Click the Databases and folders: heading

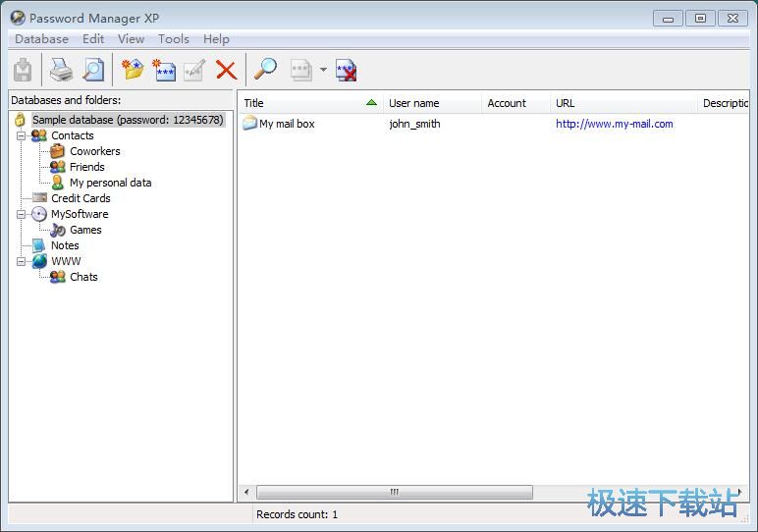click(66, 100)
